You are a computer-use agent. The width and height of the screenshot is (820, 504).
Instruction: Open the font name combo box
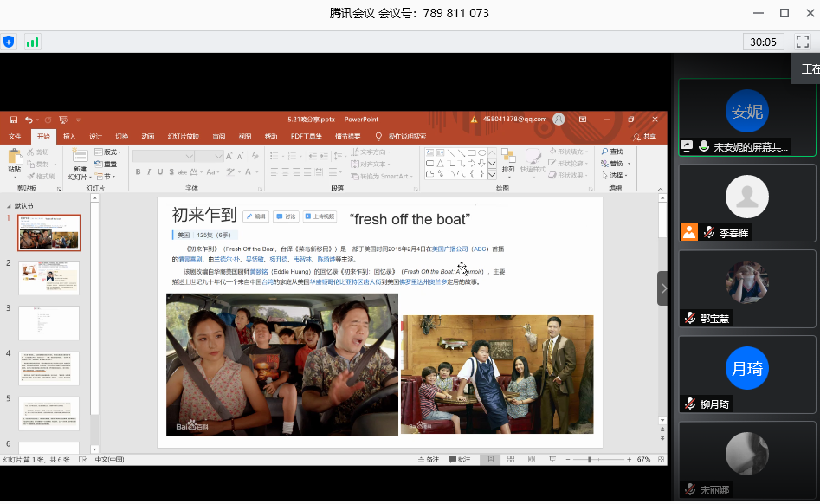164,156
